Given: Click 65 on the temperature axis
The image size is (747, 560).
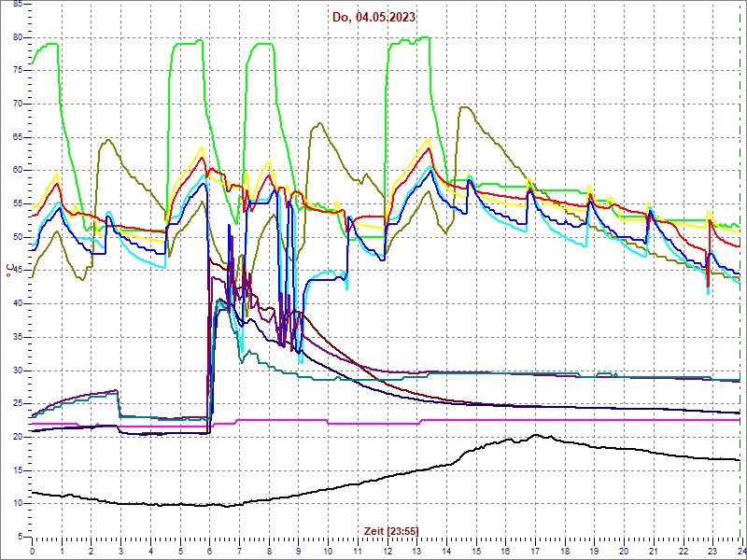Looking at the screenshot, I should [x=18, y=137].
